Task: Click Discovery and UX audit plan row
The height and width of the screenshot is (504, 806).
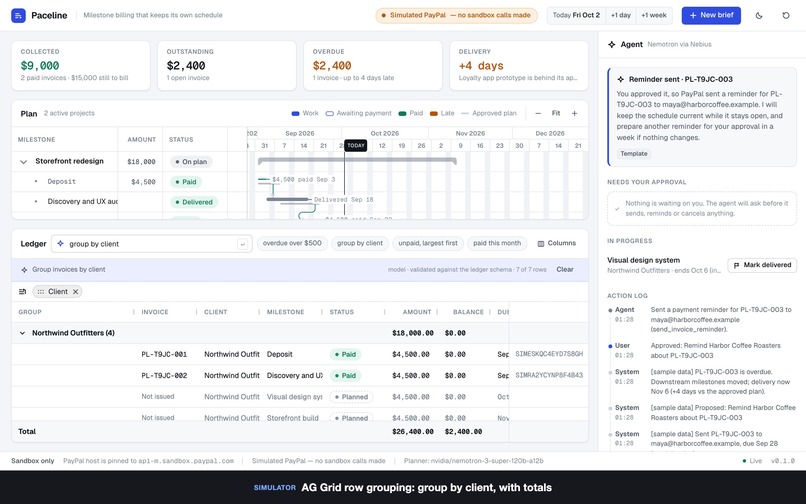Action: click(x=82, y=202)
